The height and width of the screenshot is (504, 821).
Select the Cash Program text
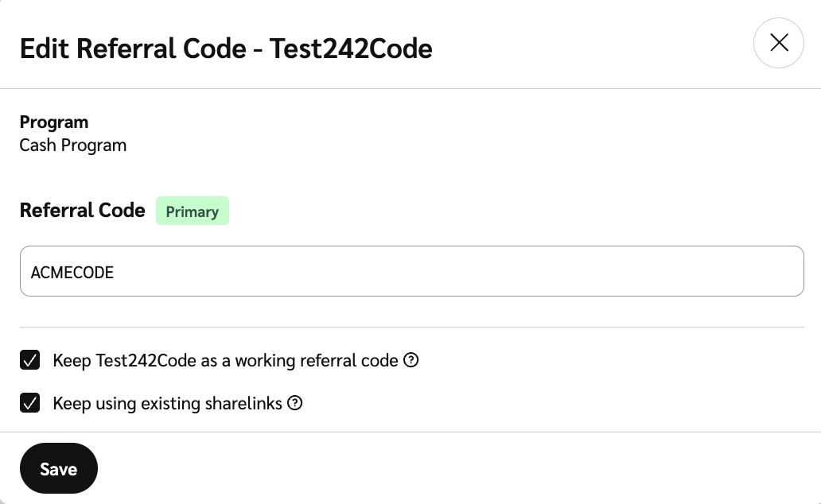coord(73,145)
